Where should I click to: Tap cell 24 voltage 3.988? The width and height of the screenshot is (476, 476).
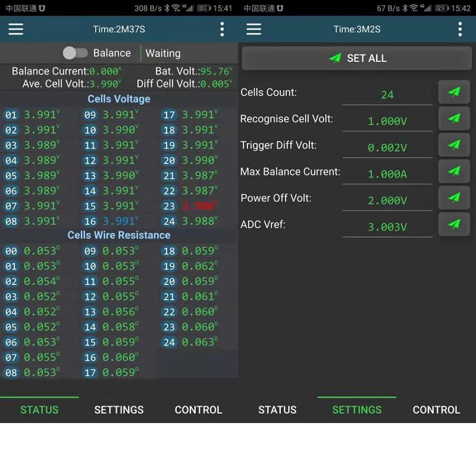coord(199,221)
